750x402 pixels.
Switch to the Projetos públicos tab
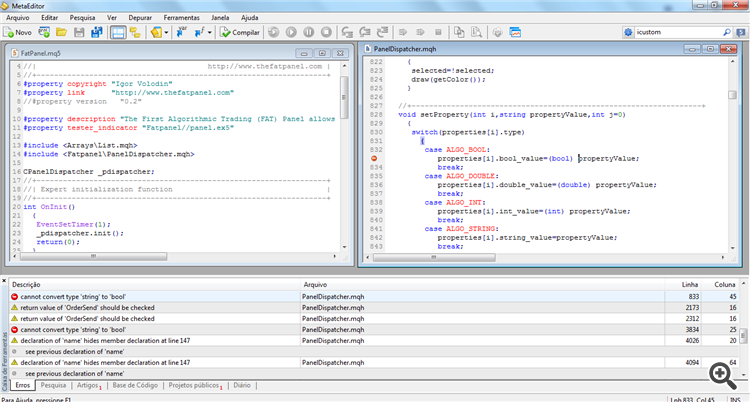195,385
